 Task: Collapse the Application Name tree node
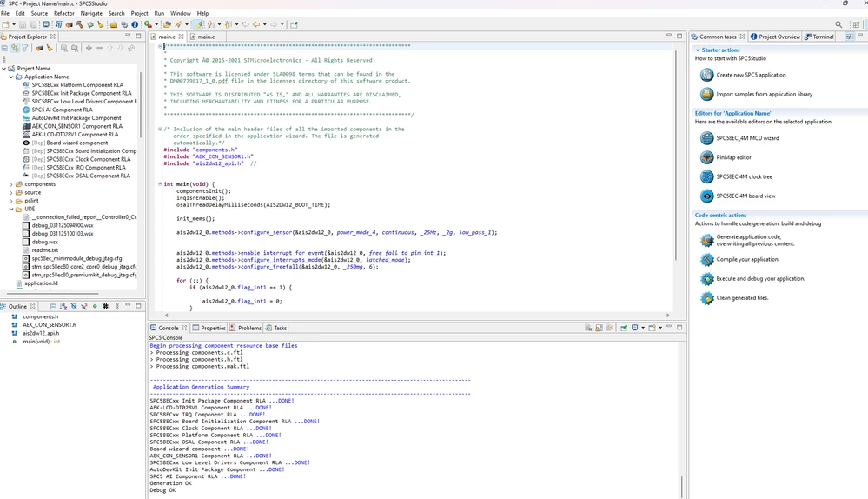[x=11, y=77]
